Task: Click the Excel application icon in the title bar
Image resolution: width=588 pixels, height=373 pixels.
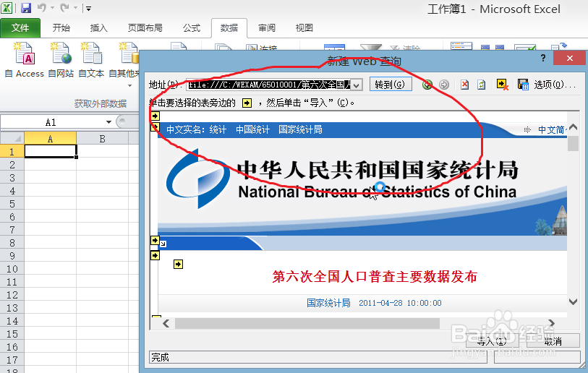Action: [7, 7]
